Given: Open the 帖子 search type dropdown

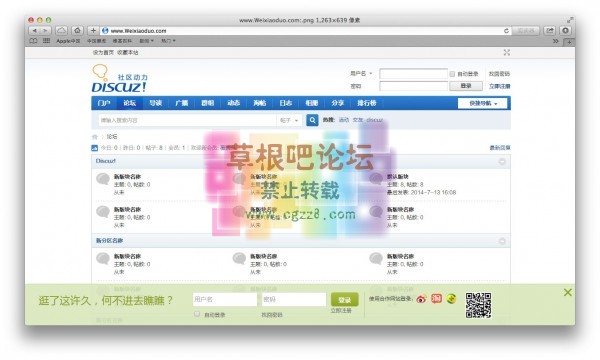Looking at the screenshot, I should pos(289,120).
